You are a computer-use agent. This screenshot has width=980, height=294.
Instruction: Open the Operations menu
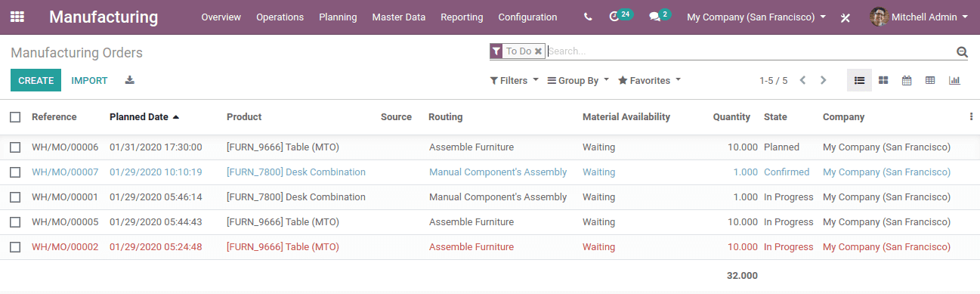point(280,17)
